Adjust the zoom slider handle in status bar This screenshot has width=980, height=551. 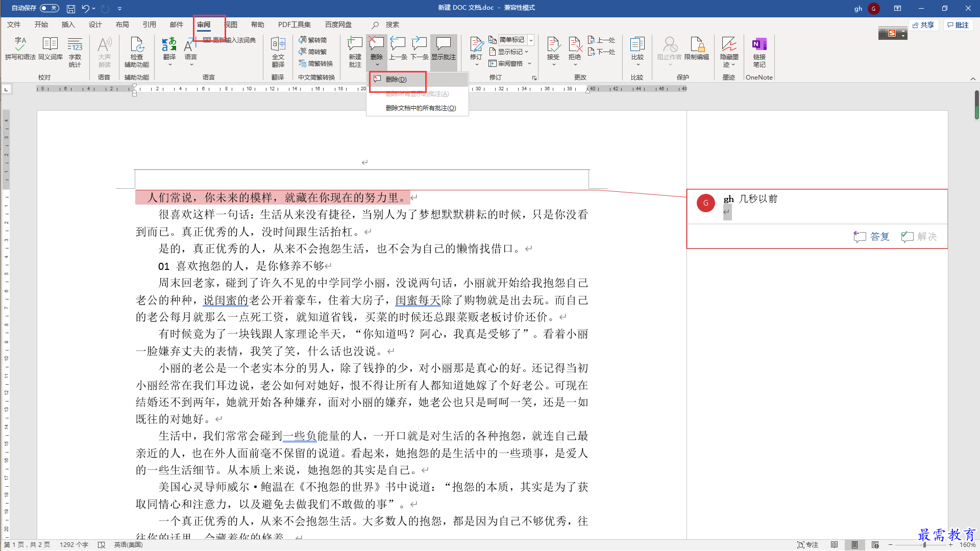[x=924, y=545]
